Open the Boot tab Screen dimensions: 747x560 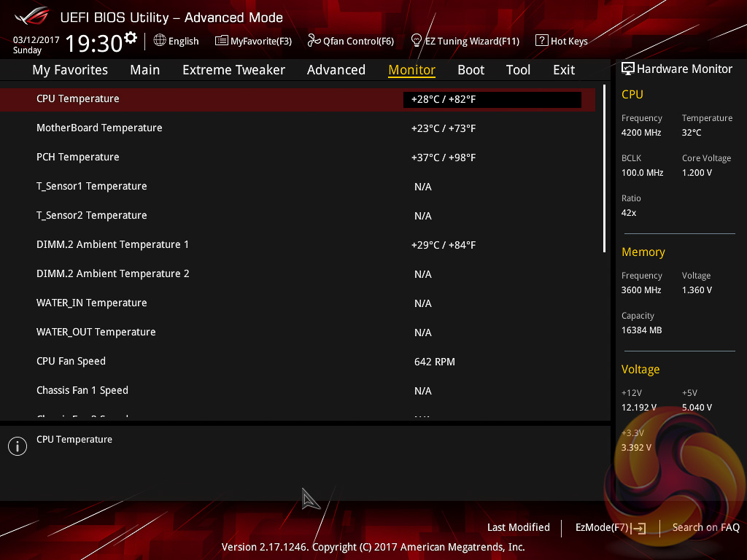(x=471, y=70)
